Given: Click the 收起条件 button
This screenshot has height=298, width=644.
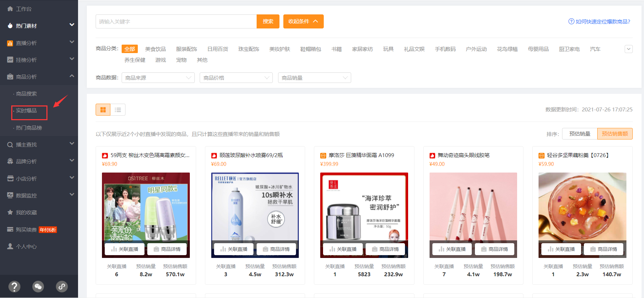Looking at the screenshot, I should (x=303, y=21).
